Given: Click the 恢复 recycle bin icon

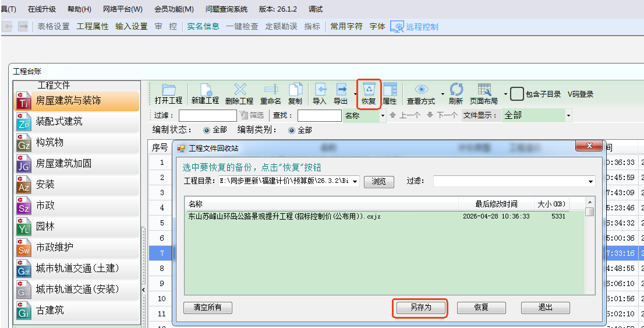Looking at the screenshot, I should [369, 90].
